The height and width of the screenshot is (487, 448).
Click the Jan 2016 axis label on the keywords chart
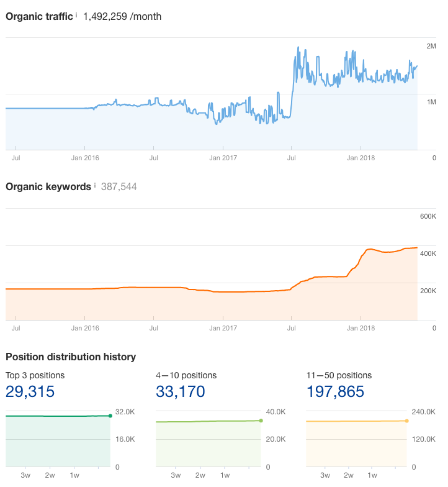(85, 328)
